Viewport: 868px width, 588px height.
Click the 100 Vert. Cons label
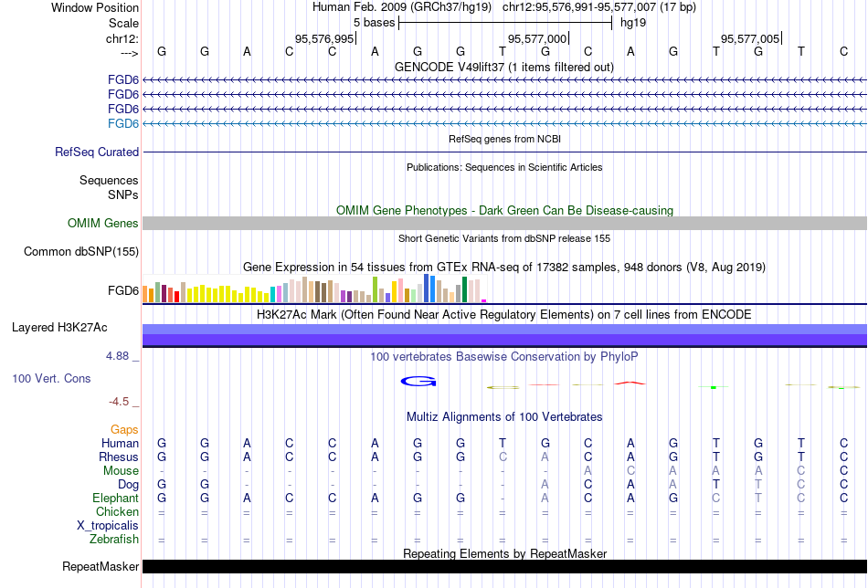51,378
